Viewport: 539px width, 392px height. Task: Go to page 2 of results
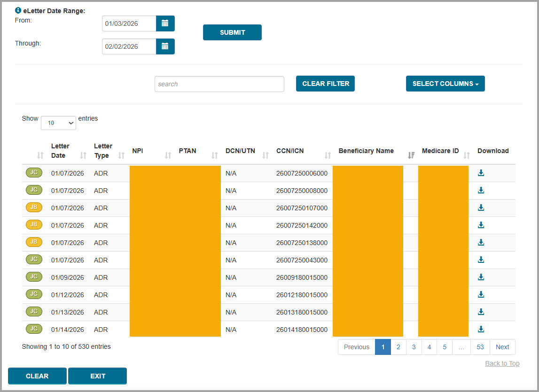click(398, 347)
